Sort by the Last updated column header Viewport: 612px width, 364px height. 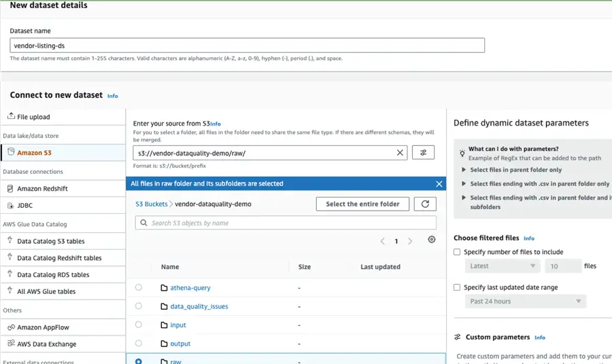tap(380, 267)
